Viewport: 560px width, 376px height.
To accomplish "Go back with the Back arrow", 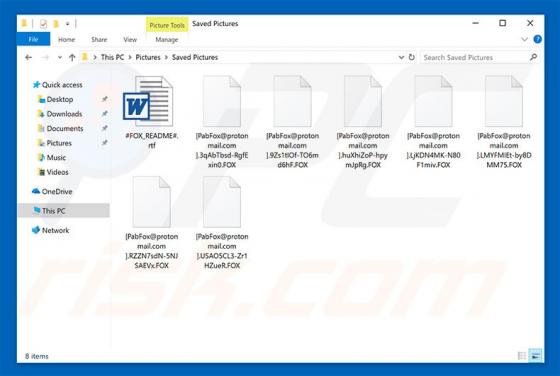I will coord(29,57).
